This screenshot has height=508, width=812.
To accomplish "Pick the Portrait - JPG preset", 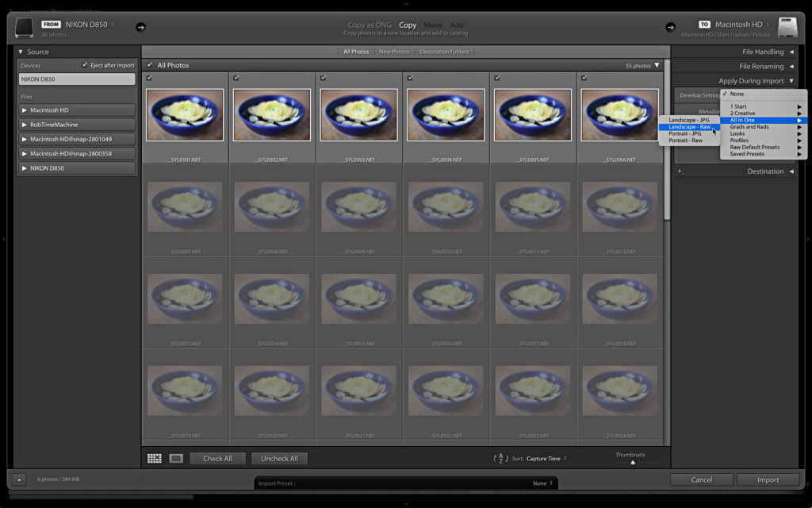I will (689, 133).
